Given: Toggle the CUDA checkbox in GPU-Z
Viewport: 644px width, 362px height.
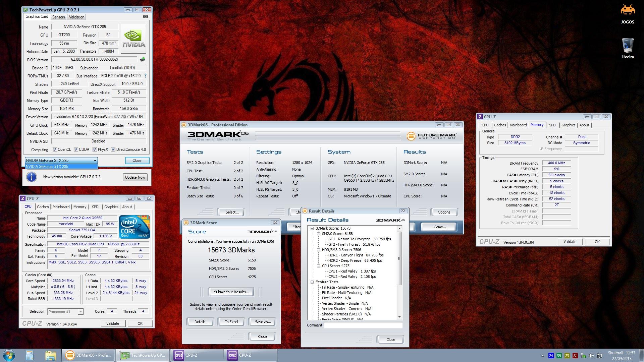Looking at the screenshot, I should (76, 149).
